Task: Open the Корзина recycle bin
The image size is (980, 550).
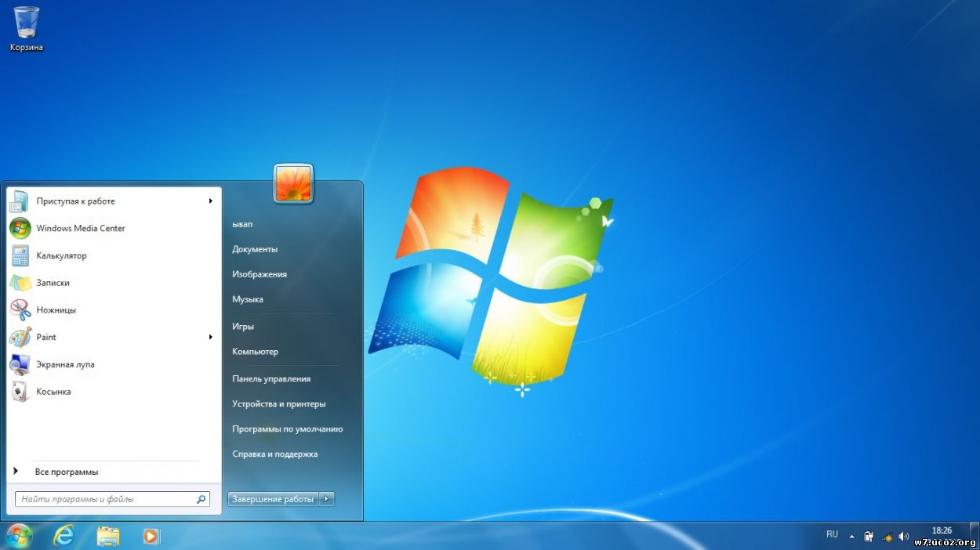Action: 25,24
